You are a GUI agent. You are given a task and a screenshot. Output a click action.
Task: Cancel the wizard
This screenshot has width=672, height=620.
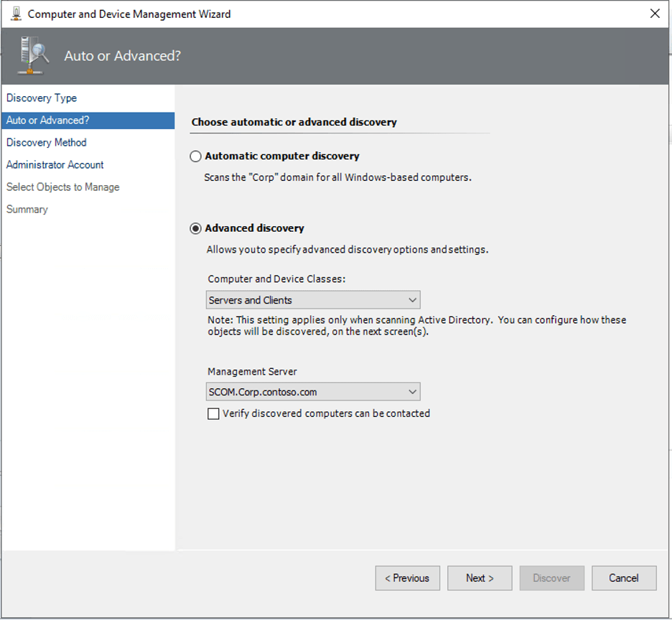coord(623,578)
